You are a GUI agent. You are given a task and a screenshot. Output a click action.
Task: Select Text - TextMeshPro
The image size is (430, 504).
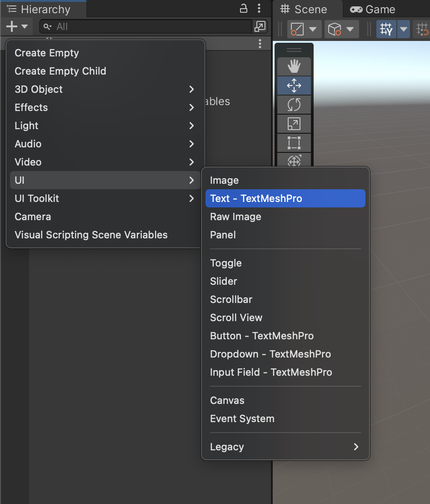[x=285, y=198]
